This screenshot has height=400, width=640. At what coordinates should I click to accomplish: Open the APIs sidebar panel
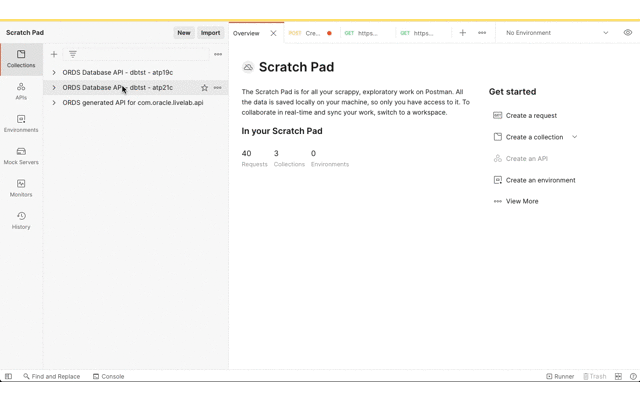click(x=21, y=91)
